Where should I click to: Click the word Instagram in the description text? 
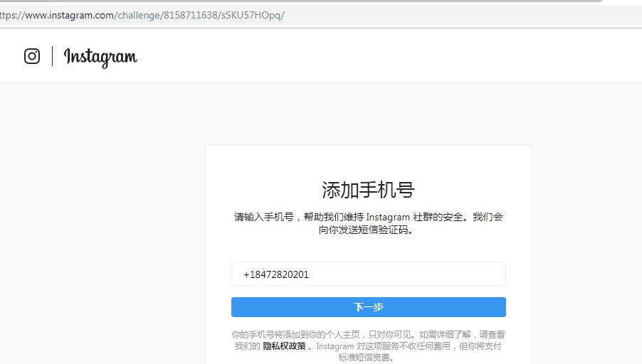pos(388,217)
